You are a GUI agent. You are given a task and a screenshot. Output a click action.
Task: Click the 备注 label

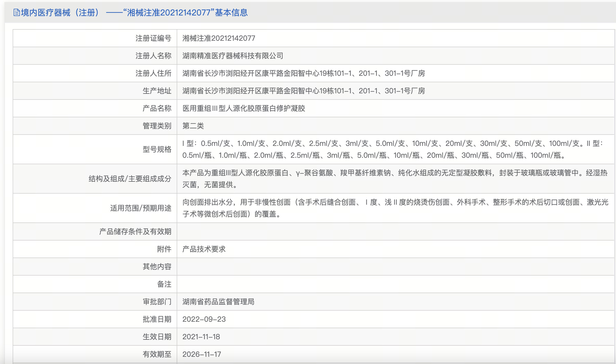pyautogui.click(x=164, y=284)
